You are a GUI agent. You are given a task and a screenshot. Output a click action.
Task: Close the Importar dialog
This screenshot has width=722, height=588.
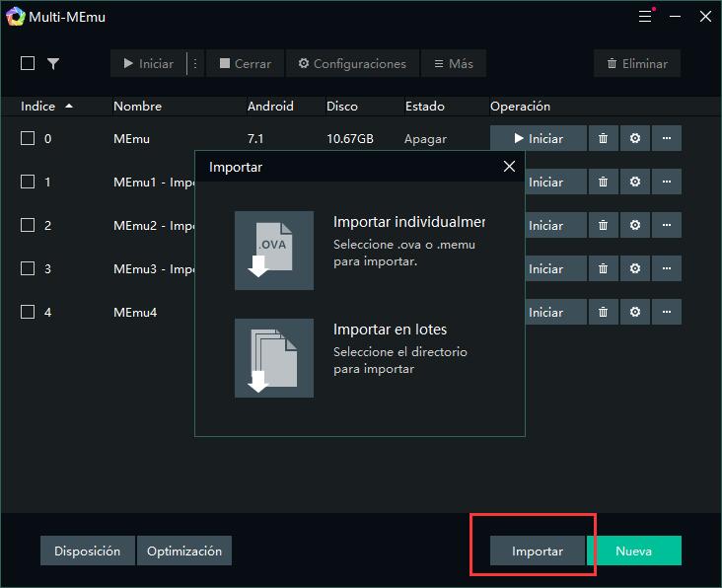click(509, 167)
